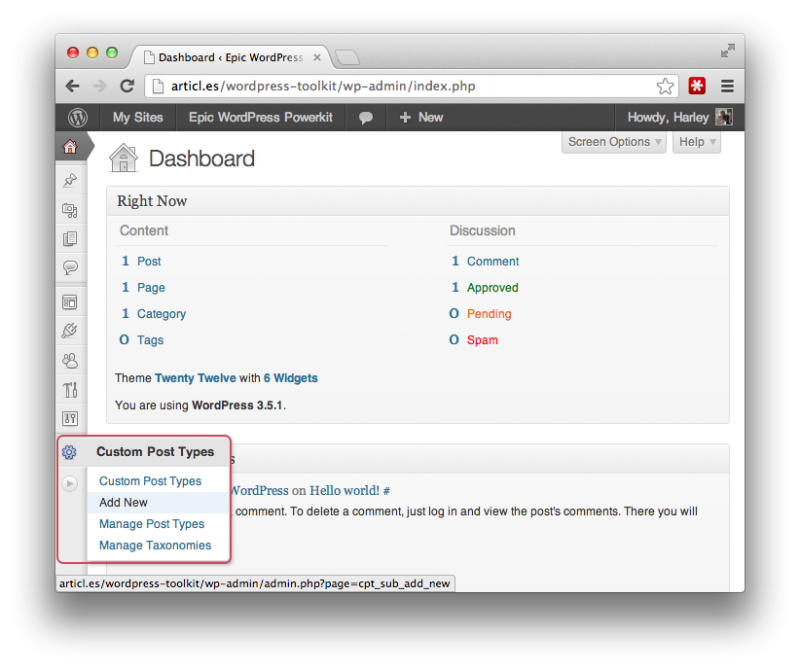The image size is (800, 669).
Task: Open the Twenty Twelve theme link
Action: click(195, 378)
